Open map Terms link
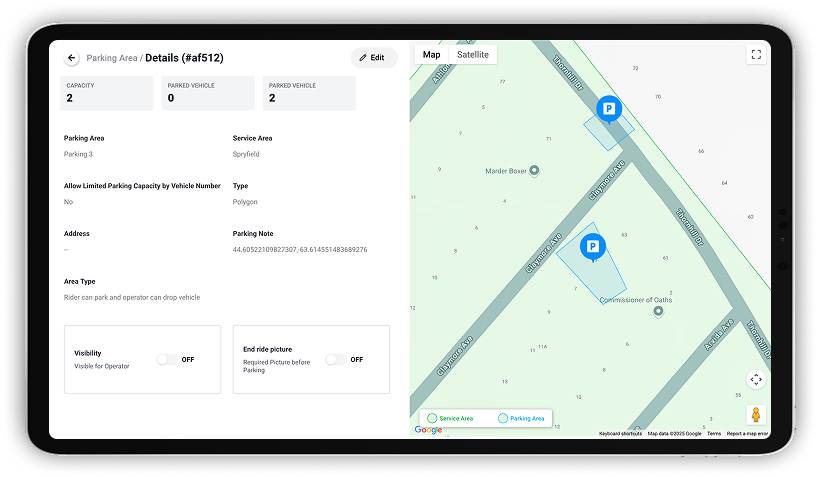Viewport: 819px width, 478px height. pos(713,433)
